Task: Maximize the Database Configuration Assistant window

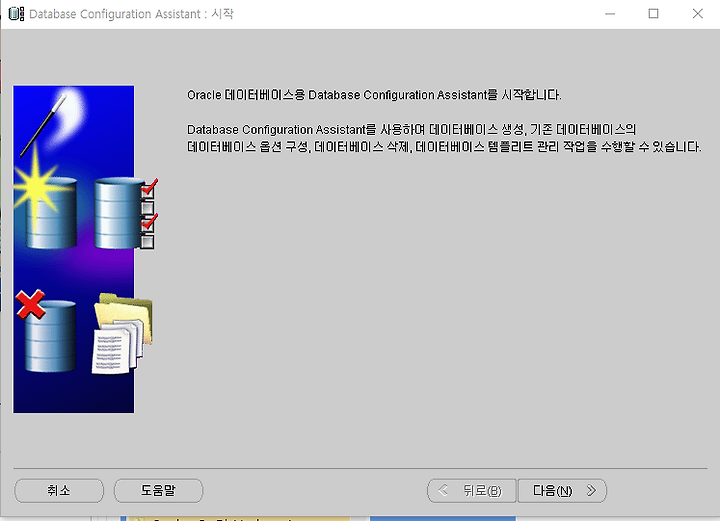Action: (x=653, y=14)
